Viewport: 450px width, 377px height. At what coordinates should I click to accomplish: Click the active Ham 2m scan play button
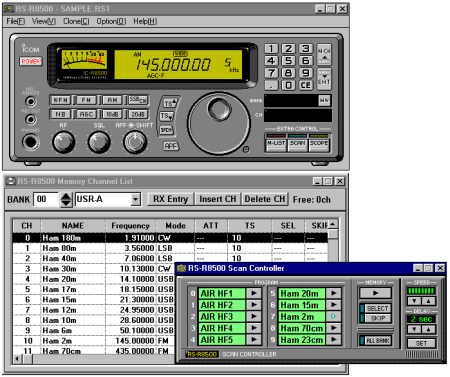click(x=334, y=316)
